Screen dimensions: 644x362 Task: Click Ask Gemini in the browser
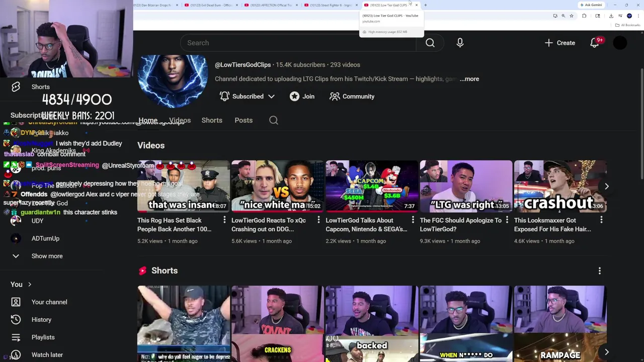tap(591, 5)
